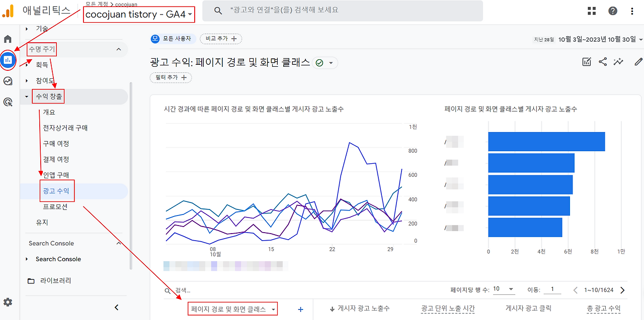Open rows per page dropdown showing 10
This screenshot has height=320, width=644.
tap(504, 289)
